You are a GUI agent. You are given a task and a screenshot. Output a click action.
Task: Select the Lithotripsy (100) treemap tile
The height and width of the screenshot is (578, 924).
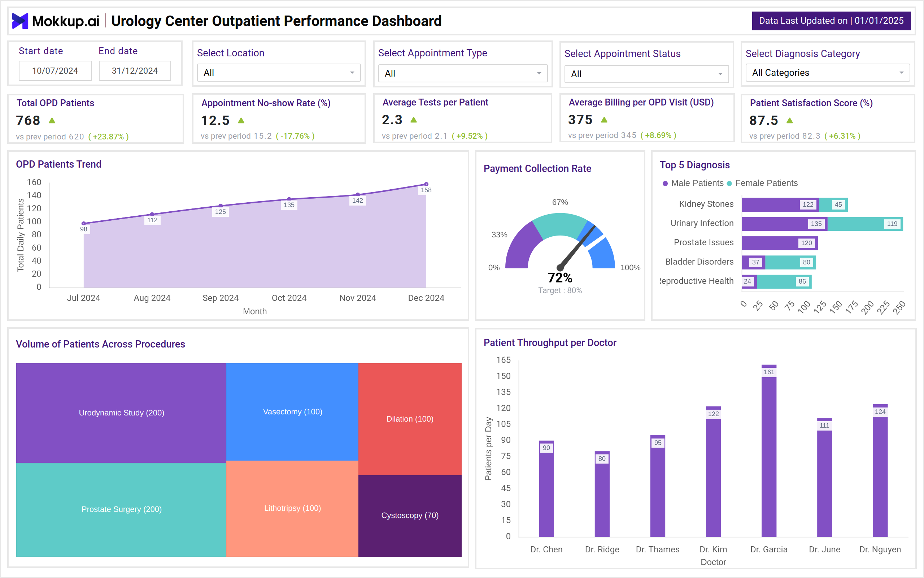[x=292, y=508]
